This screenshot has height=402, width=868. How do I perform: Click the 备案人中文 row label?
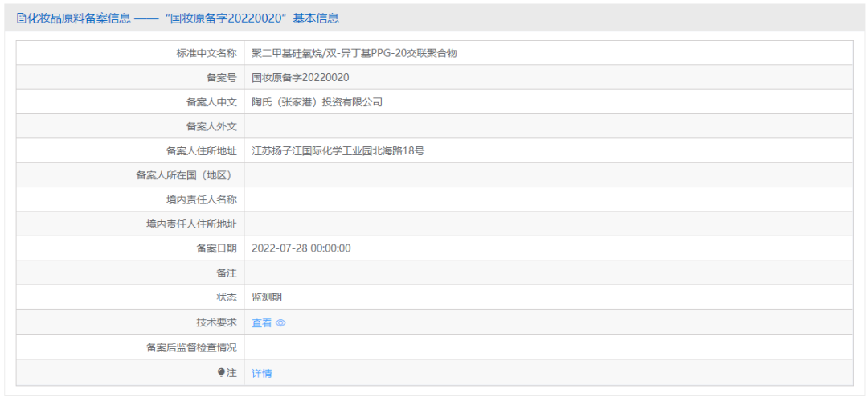point(211,102)
